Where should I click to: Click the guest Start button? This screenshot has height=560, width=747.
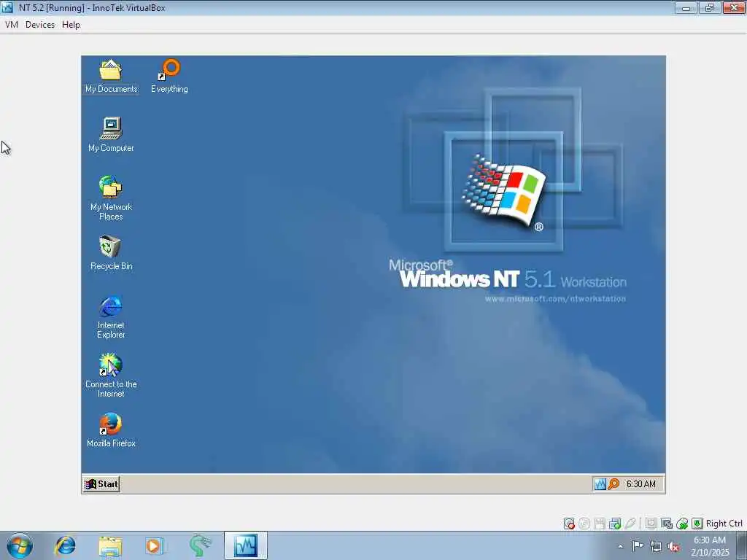click(x=101, y=484)
